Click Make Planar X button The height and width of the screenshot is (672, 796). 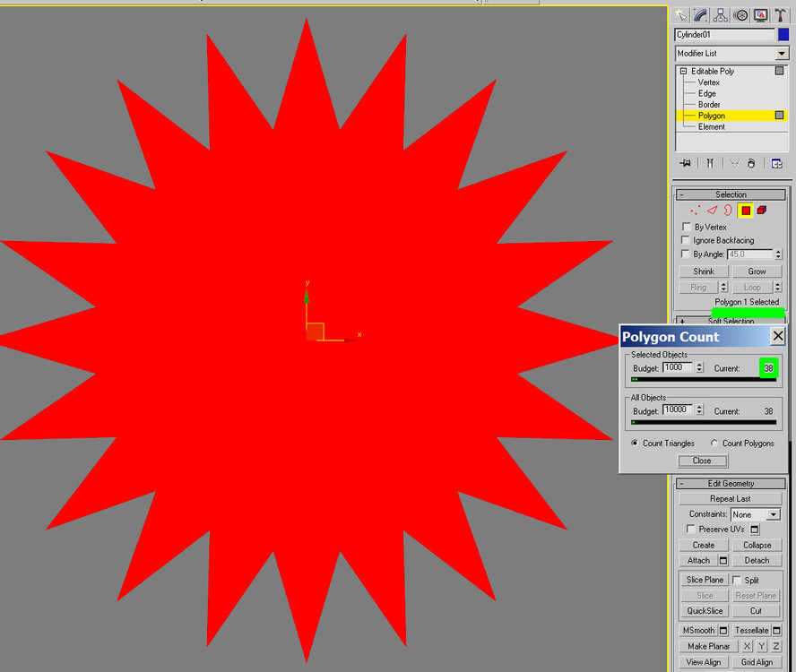747,646
